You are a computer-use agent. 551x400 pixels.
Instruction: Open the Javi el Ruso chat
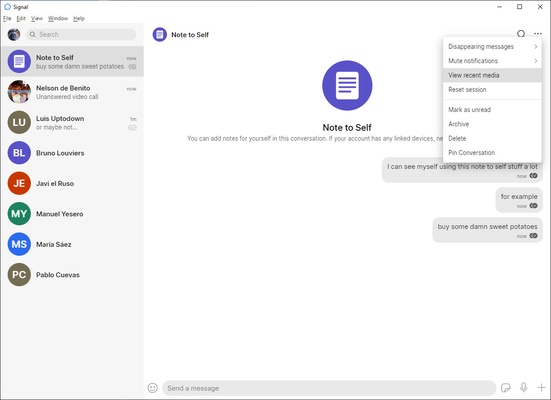click(72, 183)
